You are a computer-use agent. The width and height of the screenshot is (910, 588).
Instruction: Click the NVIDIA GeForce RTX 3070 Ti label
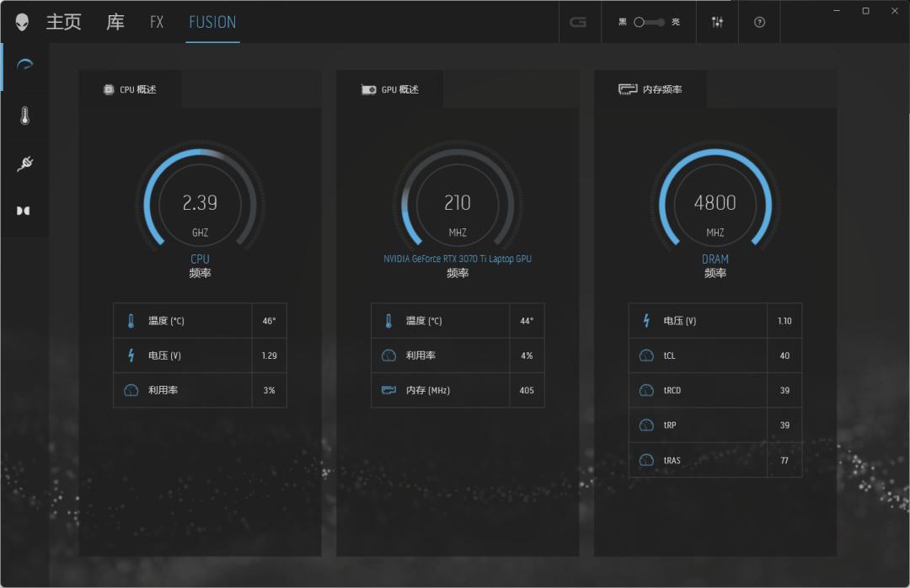(458, 259)
